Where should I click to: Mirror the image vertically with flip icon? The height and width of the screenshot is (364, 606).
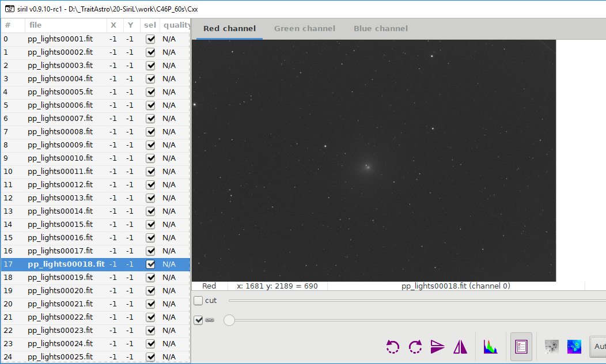pos(437,347)
